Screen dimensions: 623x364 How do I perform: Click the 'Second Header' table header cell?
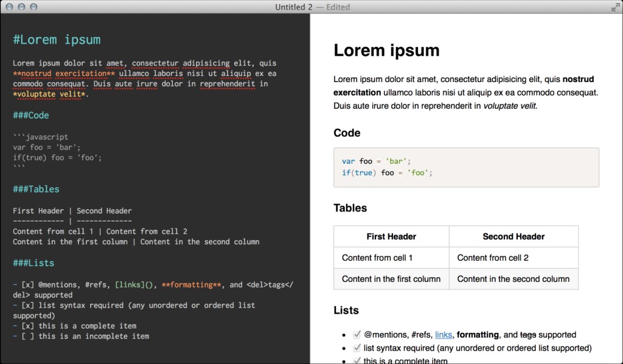pos(513,236)
